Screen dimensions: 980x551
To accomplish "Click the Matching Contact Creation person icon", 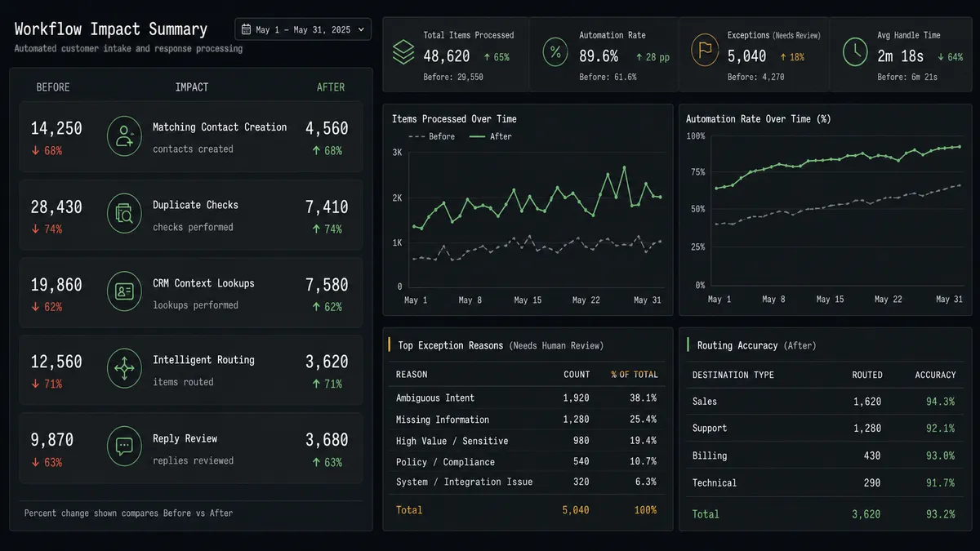I will point(124,137).
